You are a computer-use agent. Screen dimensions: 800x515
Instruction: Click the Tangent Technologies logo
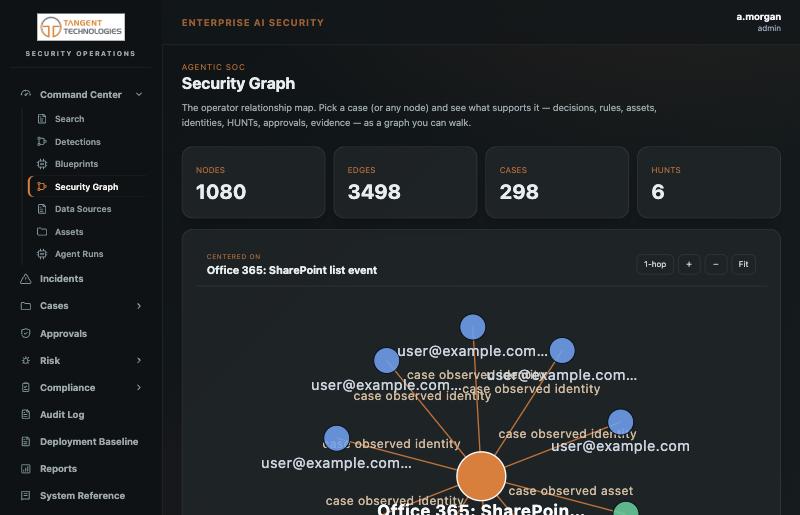[81, 27]
